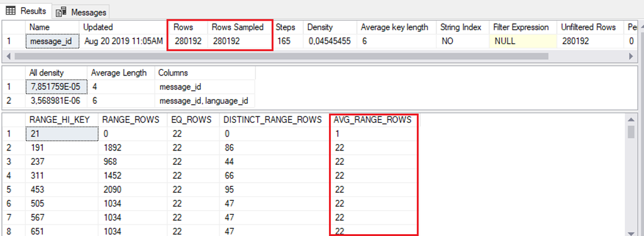Screen dimensions: 644x236
Task: Select DISTINCT_RANGE_ROWS cell 66
Action: pyautogui.click(x=275, y=176)
